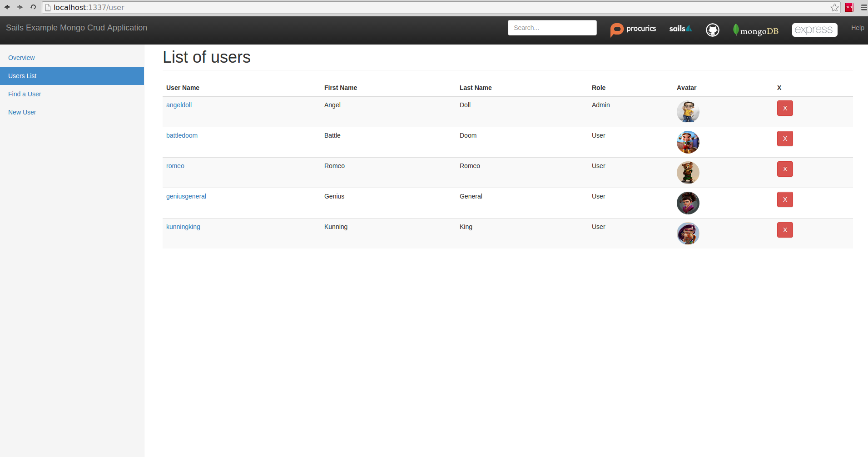This screenshot has height=457, width=868.
Task: Click the red extension icon in the browser toolbar
Action: point(849,7)
